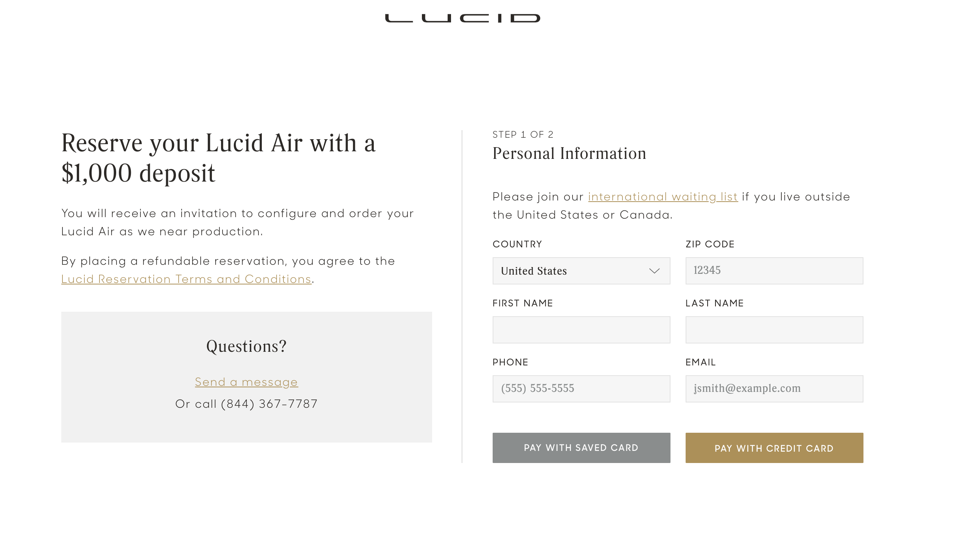Click the COUNTRY field label
The height and width of the screenshot is (550, 980).
[517, 244]
